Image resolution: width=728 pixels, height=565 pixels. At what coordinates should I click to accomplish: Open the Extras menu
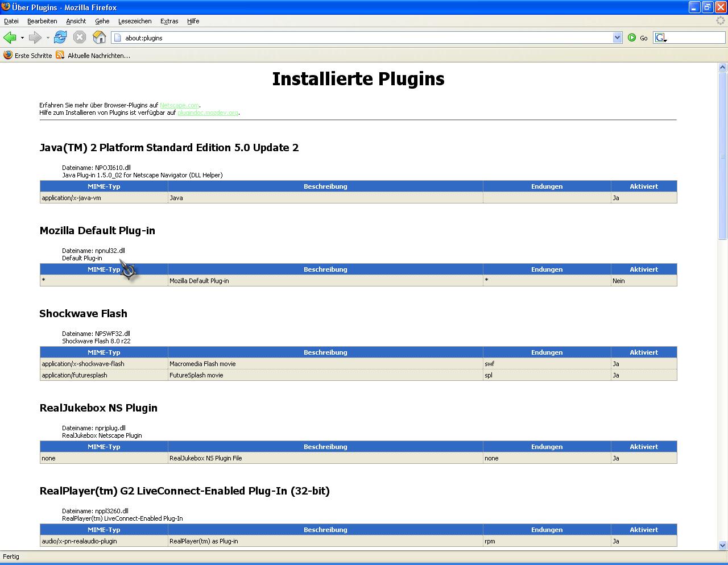coord(169,21)
